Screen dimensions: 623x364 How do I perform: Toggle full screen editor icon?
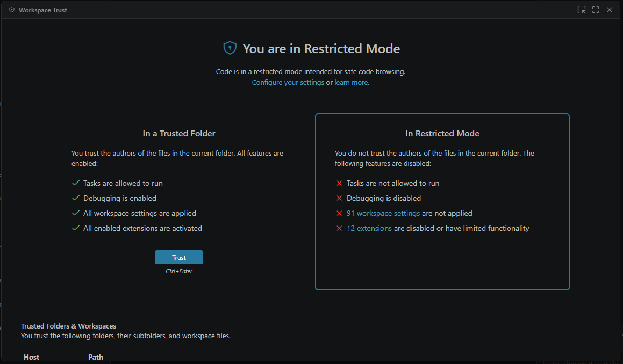596,10
